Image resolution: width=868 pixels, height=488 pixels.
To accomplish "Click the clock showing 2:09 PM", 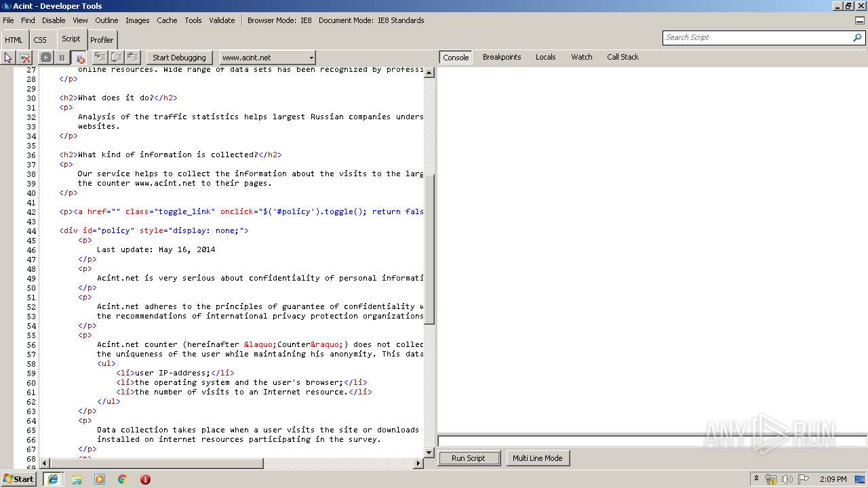I will pyautogui.click(x=833, y=479).
